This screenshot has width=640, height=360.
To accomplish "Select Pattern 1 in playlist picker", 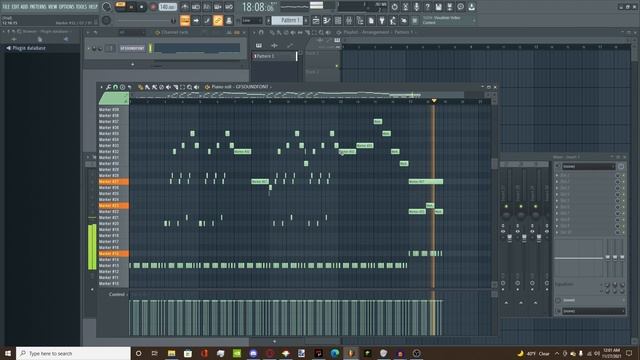I will click(275, 56).
